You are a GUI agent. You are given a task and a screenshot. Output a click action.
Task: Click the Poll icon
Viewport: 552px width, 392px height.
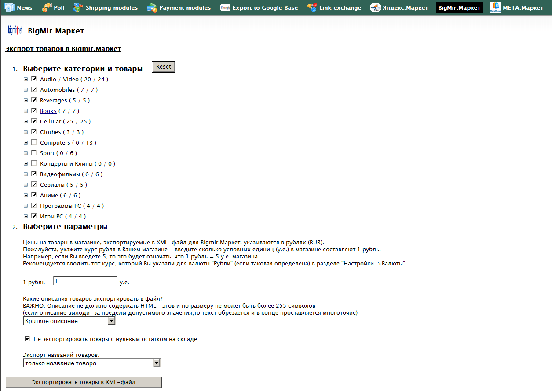click(x=47, y=7)
